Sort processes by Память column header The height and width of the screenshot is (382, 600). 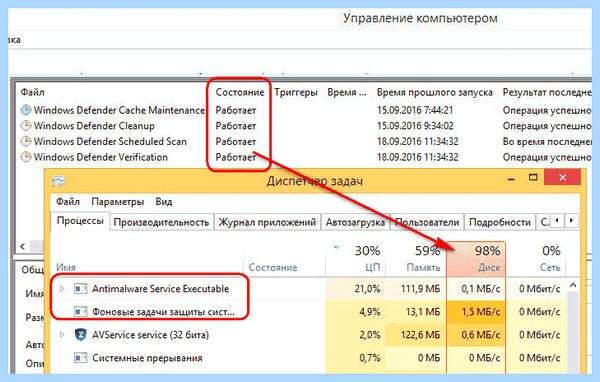[416, 259]
